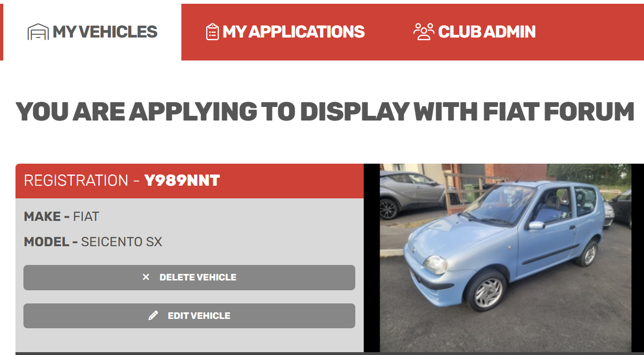Screen dimensions: 644x355
Task: Click the people group icon beside Club Admin
Action: 424,32
